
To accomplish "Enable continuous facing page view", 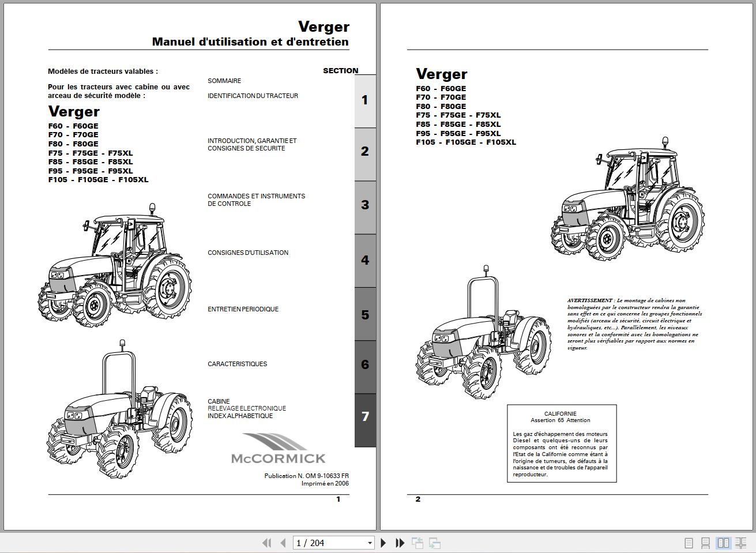I will (740, 543).
